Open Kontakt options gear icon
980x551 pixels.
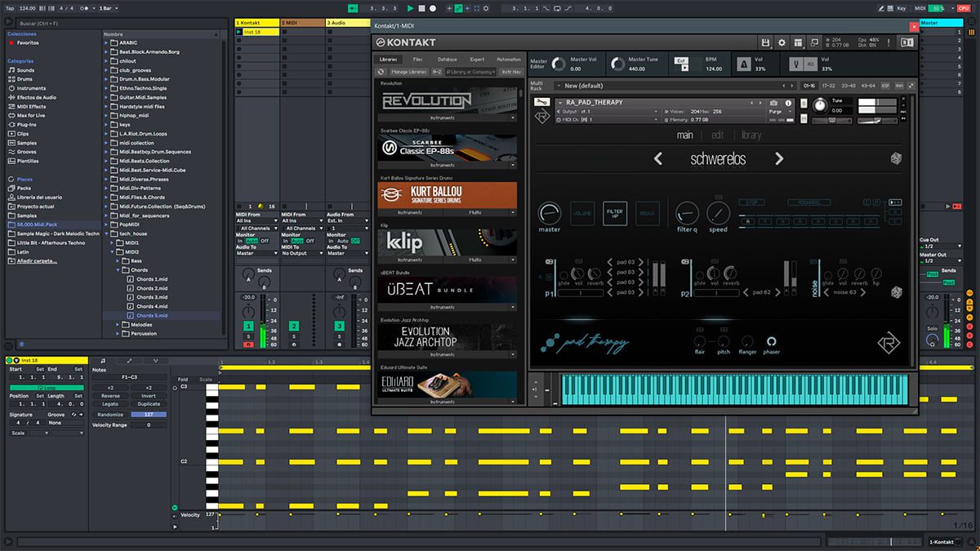(782, 42)
